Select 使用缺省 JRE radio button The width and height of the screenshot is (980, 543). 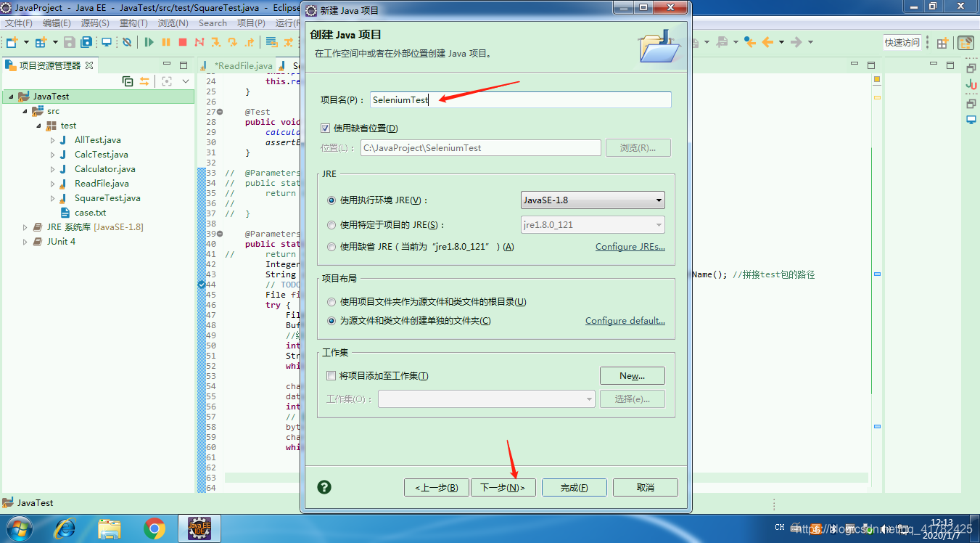tap(332, 247)
